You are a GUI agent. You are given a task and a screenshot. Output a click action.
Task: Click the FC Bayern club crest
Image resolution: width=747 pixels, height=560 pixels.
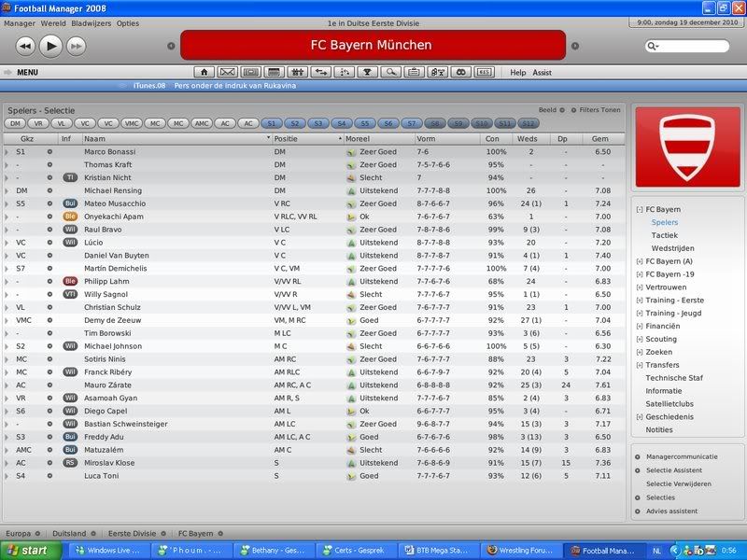687,147
